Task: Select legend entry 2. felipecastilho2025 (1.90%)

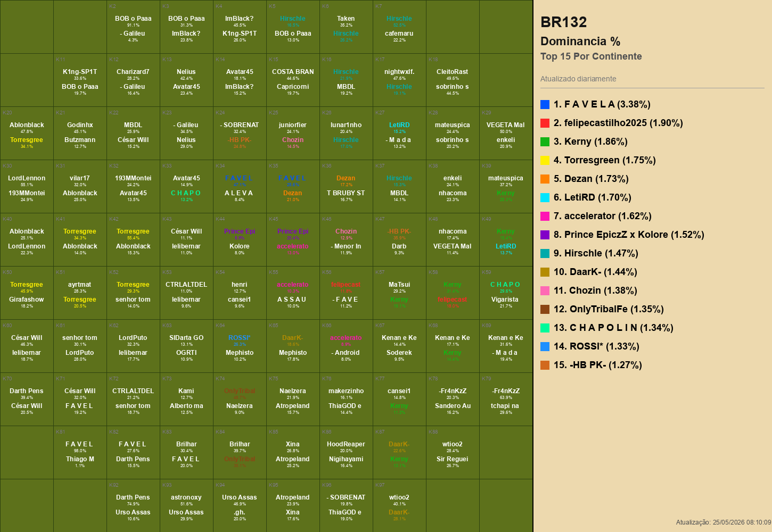Action: click(x=612, y=123)
